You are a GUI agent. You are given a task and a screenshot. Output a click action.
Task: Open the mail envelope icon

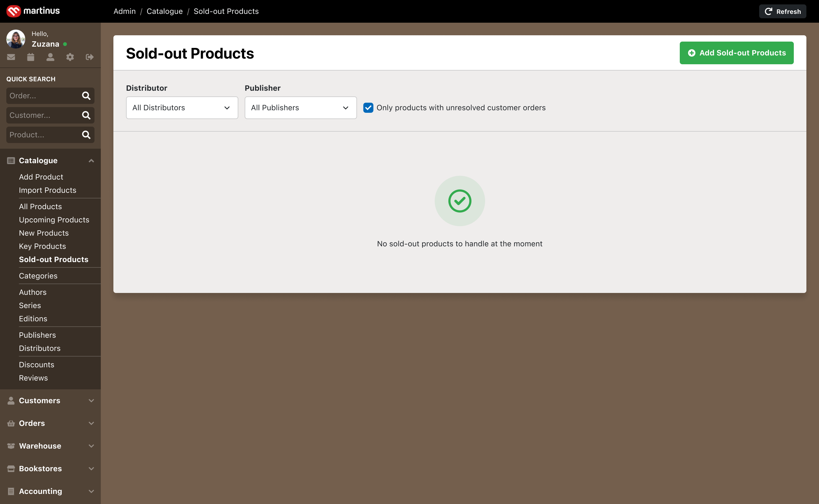coord(11,57)
